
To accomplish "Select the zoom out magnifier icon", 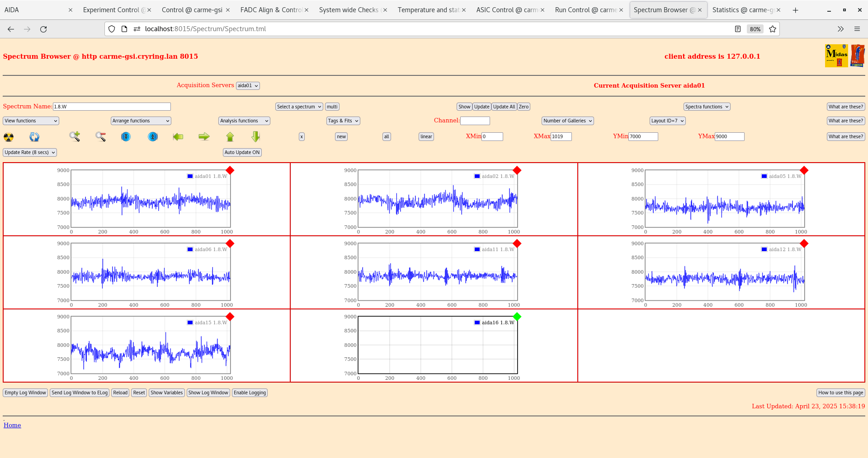I will [100, 137].
